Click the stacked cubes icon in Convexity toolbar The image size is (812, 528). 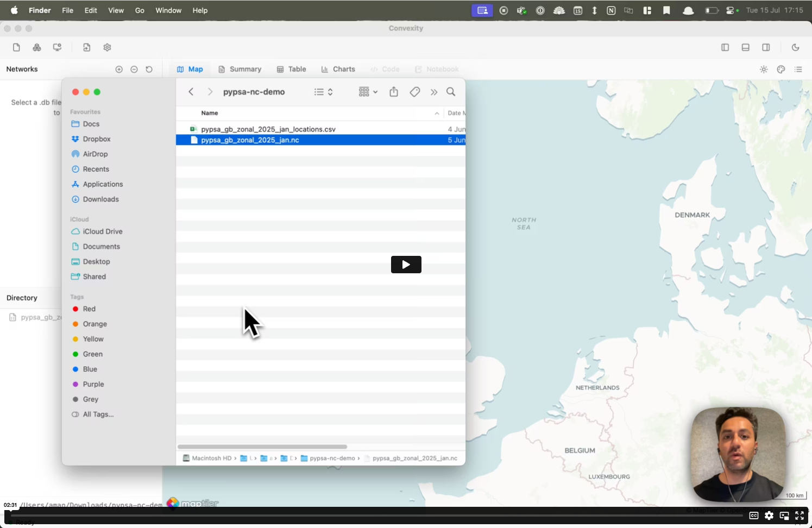point(37,47)
